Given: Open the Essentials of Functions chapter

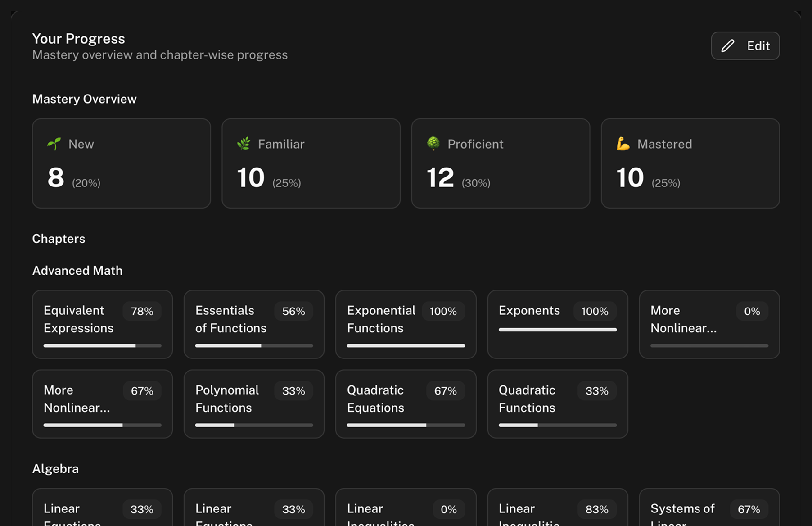Looking at the screenshot, I should click(x=254, y=324).
